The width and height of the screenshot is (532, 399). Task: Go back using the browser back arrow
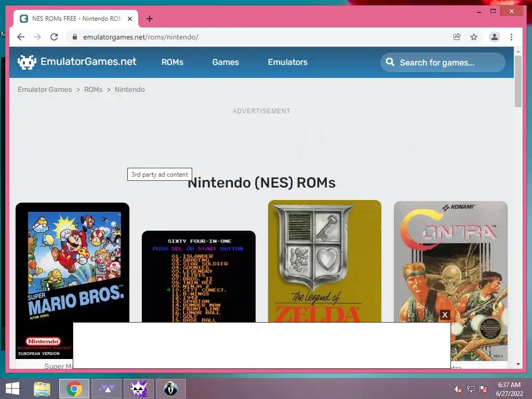click(21, 37)
